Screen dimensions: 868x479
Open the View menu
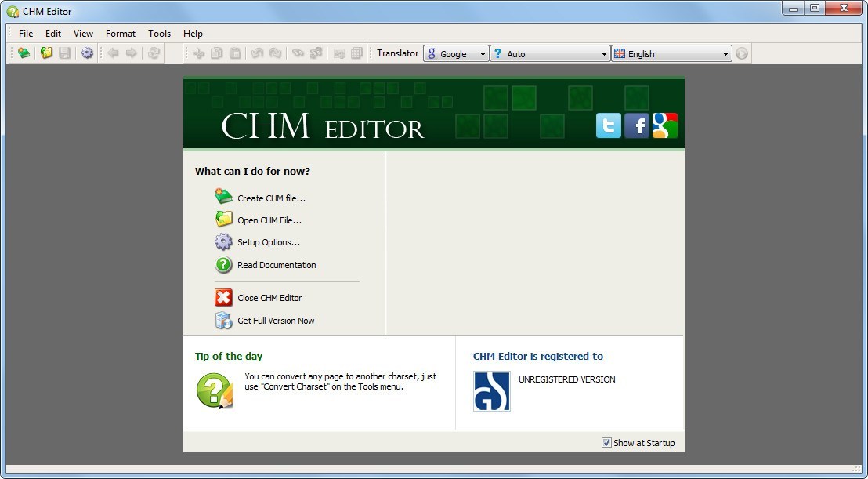(x=84, y=33)
